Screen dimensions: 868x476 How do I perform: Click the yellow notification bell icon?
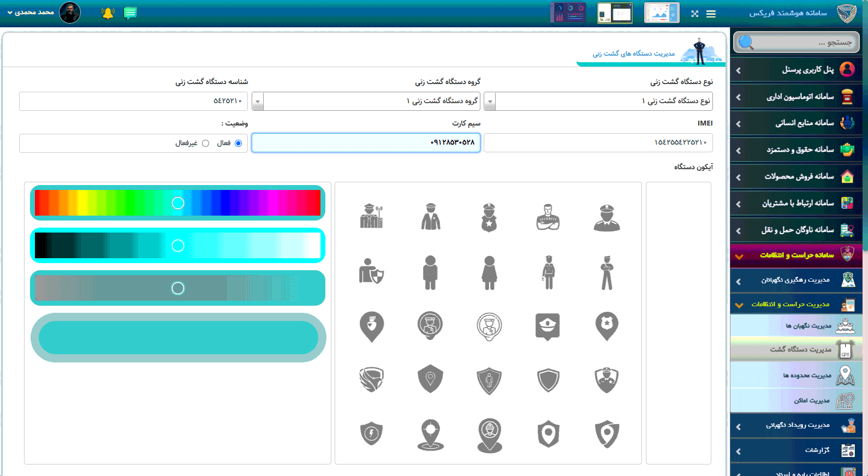[x=108, y=13]
